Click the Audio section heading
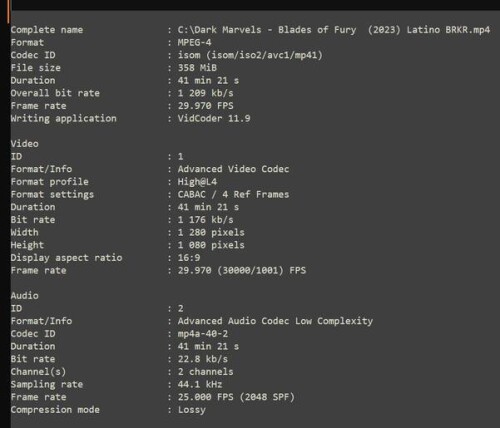 point(24,296)
